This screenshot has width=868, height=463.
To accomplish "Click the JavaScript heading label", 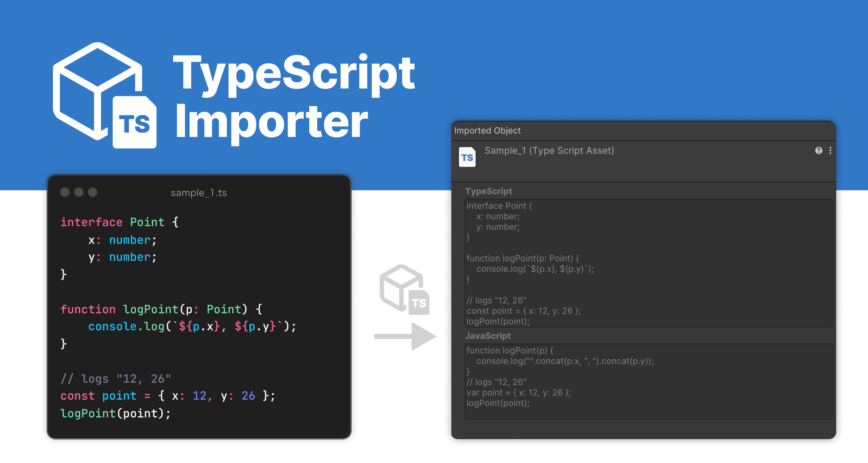I will click(488, 336).
